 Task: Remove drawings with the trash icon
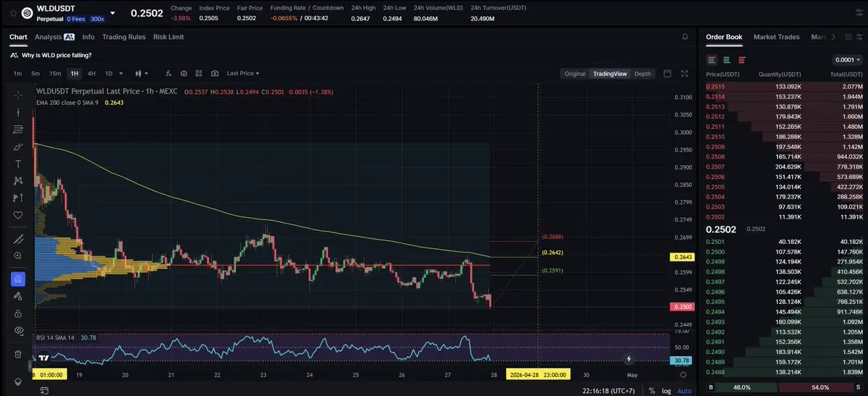(x=18, y=354)
